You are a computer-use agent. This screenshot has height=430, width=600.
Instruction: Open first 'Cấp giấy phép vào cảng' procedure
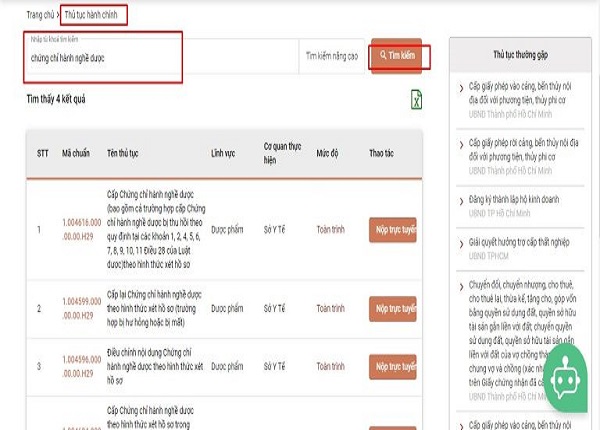(520, 93)
